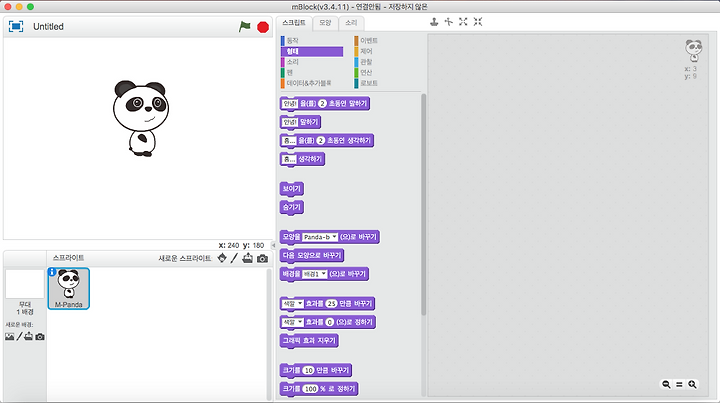Select the shrink sprite tool
Screen dimensions: 720x403
pyautogui.click(x=478, y=22)
